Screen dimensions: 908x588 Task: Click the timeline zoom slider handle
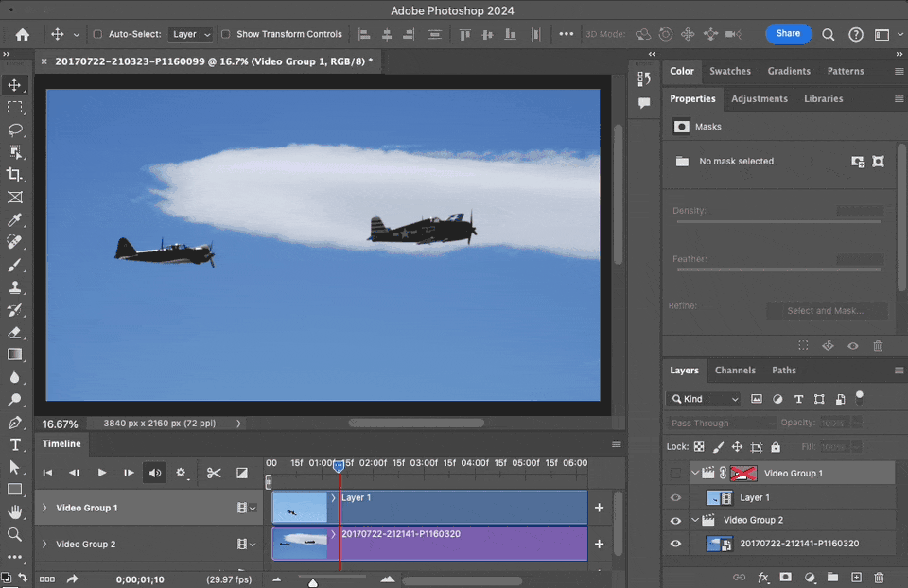(313, 582)
